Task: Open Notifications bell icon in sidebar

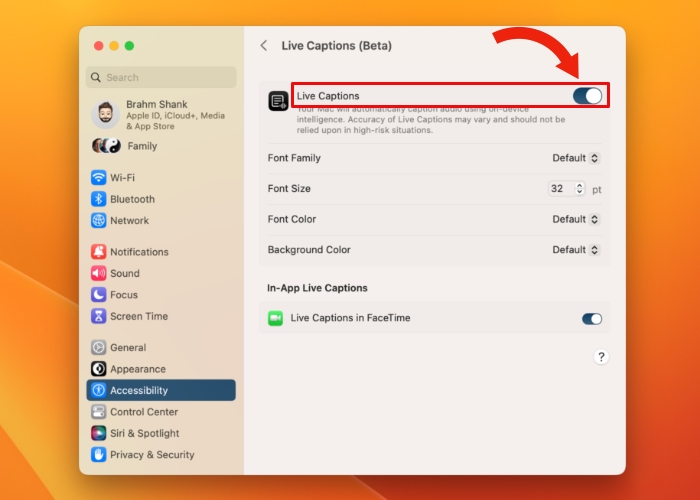Action: click(x=99, y=252)
